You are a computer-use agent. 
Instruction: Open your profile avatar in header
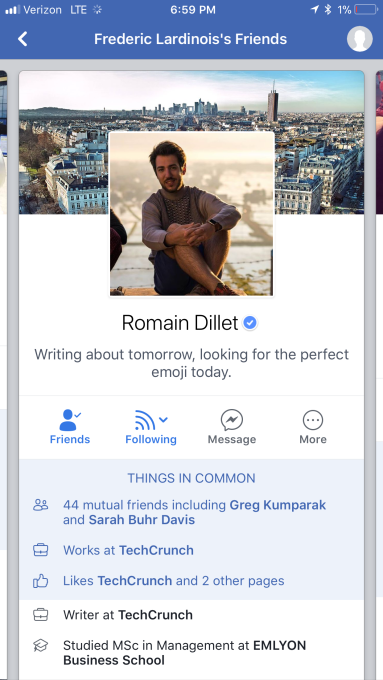pyautogui.click(x=360, y=39)
